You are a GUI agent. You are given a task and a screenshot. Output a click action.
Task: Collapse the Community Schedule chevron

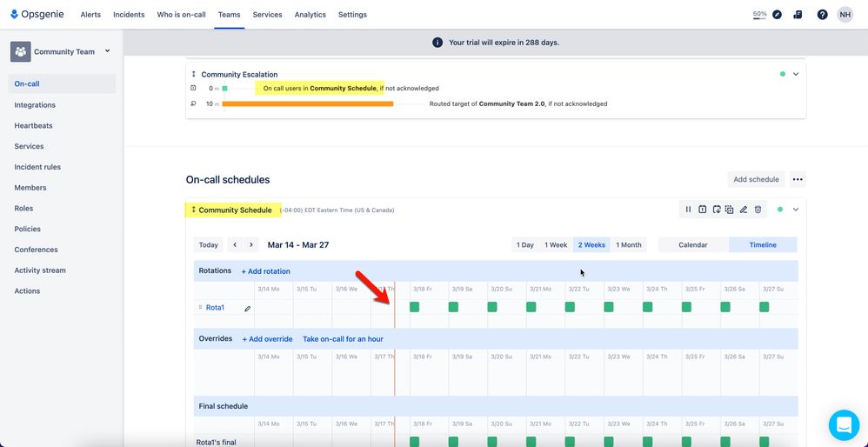coord(796,209)
